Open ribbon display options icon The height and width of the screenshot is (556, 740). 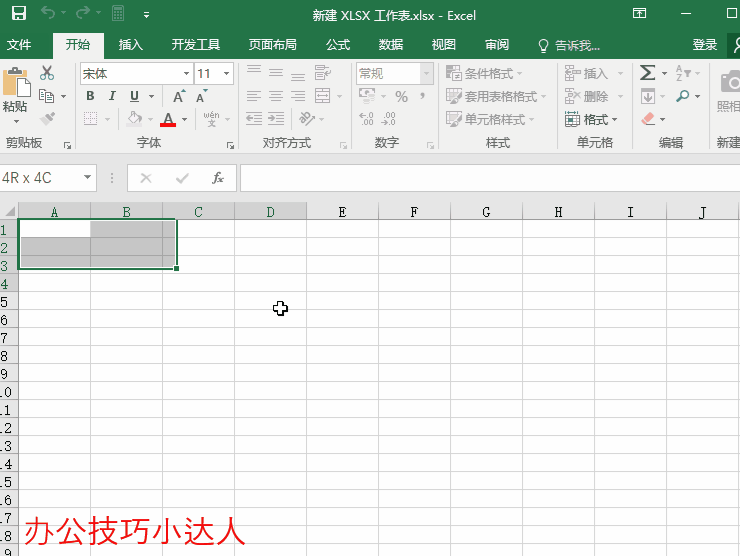point(639,13)
